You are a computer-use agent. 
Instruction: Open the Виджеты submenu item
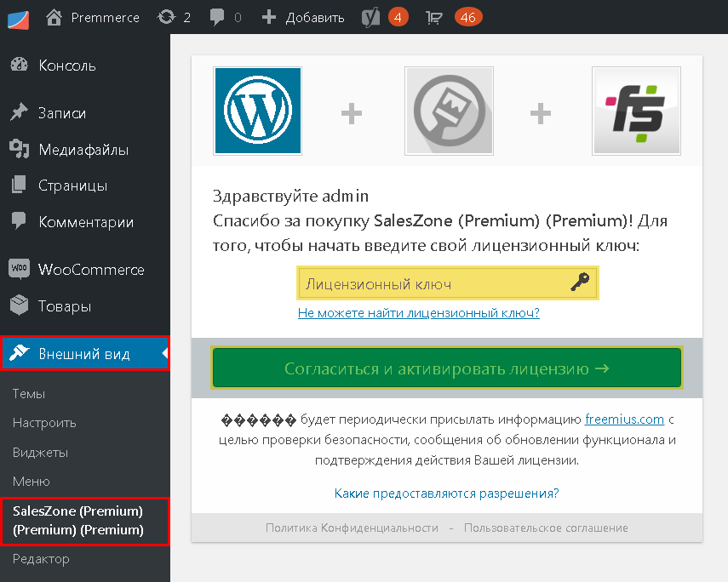pyautogui.click(x=40, y=452)
